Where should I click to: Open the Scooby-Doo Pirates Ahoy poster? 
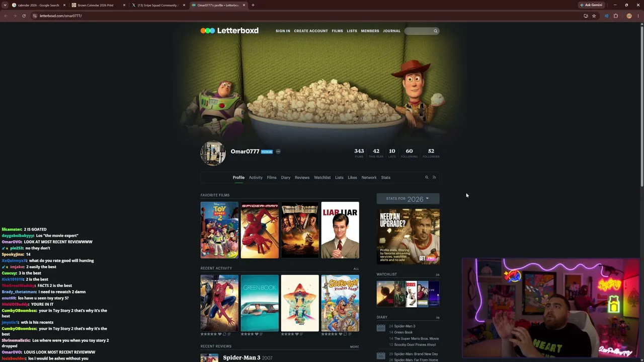pyautogui.click(x=340, y=303)
